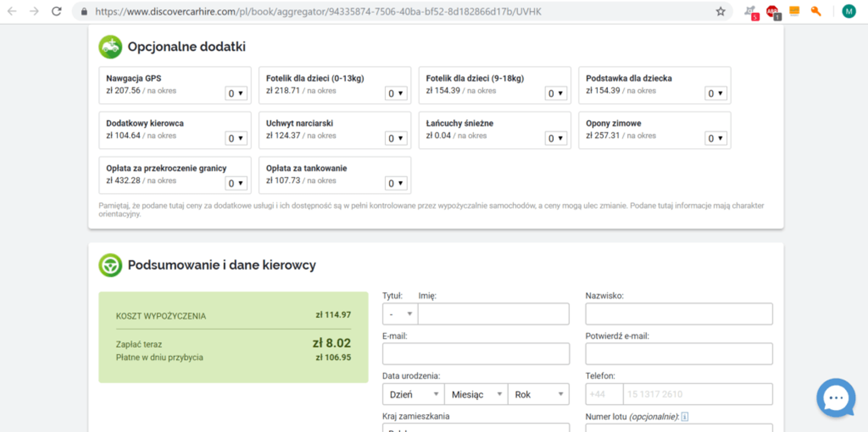The image size is (868, 432).
Task: Open Nawgacja GPS quantity dropdown
Action: coord(236,93)
